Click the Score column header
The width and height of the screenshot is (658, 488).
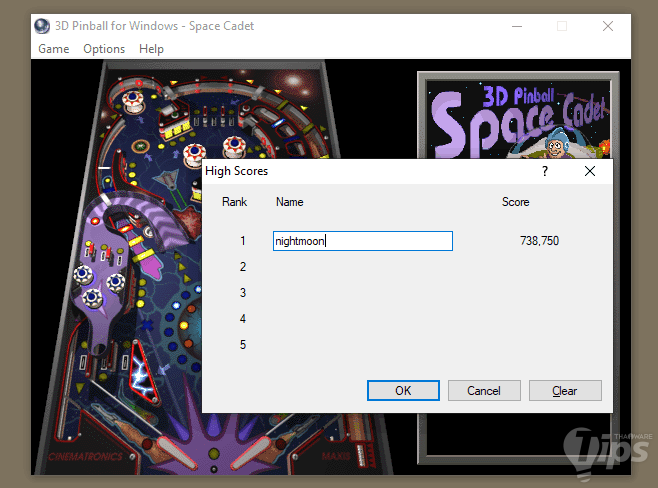click(516, 202)
